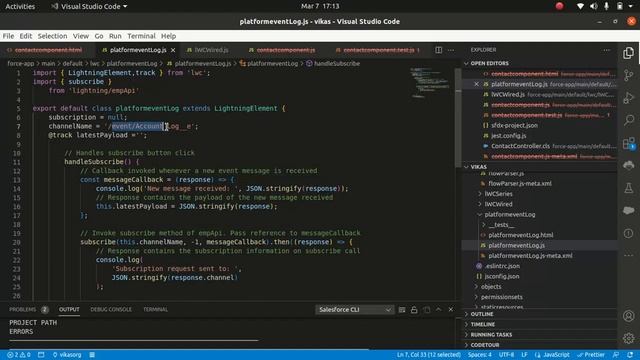The image size is (640, 360).
Task: Open the File menu
Action: pyautogui.click(x=8, y=36)
